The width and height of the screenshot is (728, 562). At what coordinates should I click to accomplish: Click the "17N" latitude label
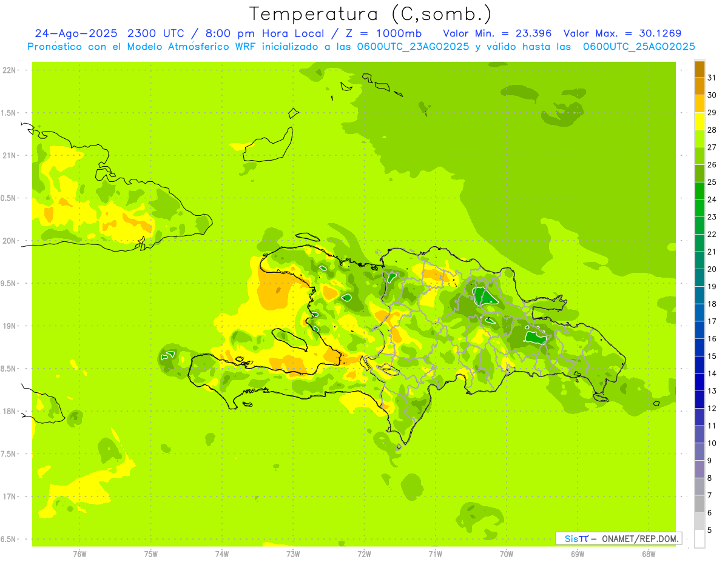[9, 497]
